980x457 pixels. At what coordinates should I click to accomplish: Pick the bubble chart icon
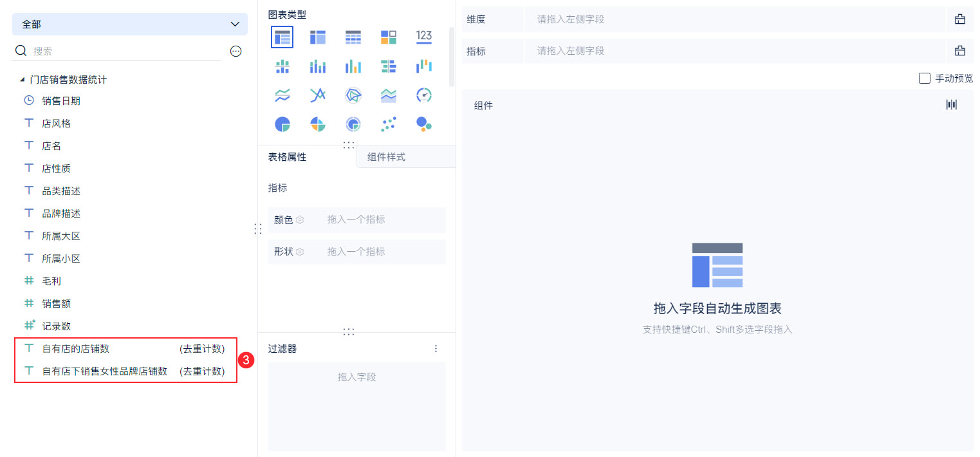(424, 124)
